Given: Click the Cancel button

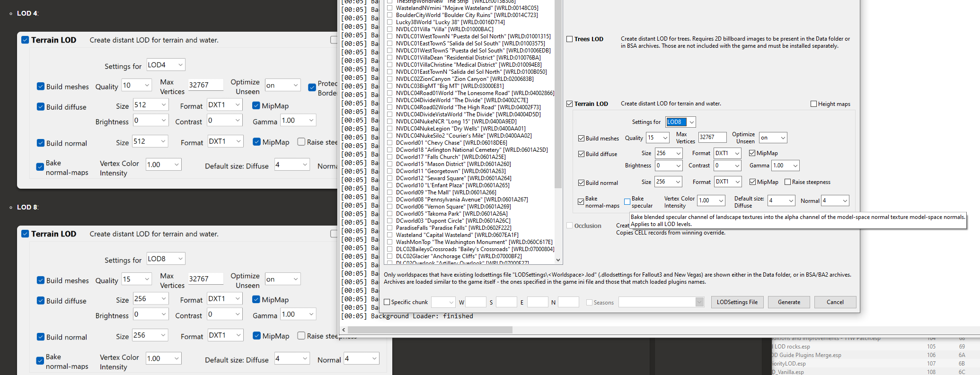Looking at the screenshot, I should [x=835, y=302].
